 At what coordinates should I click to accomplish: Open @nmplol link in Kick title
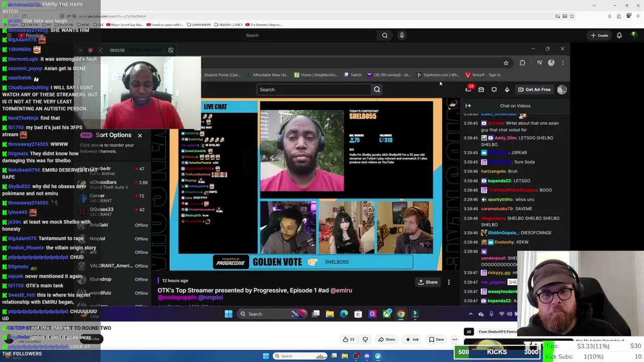pyautogui.click(x=210, y=298)
